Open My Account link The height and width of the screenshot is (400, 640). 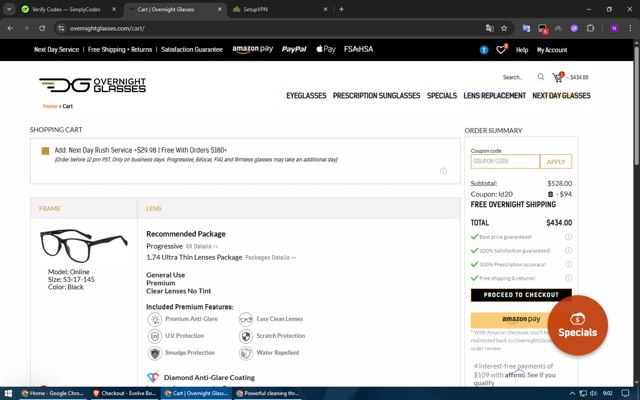(552, 50)
